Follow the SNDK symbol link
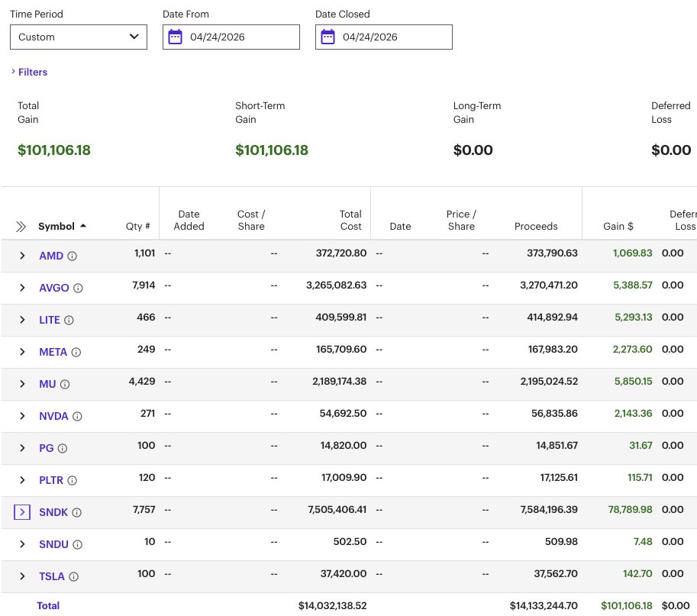Screen dimensions: 697x616 (x=53, y=512)
